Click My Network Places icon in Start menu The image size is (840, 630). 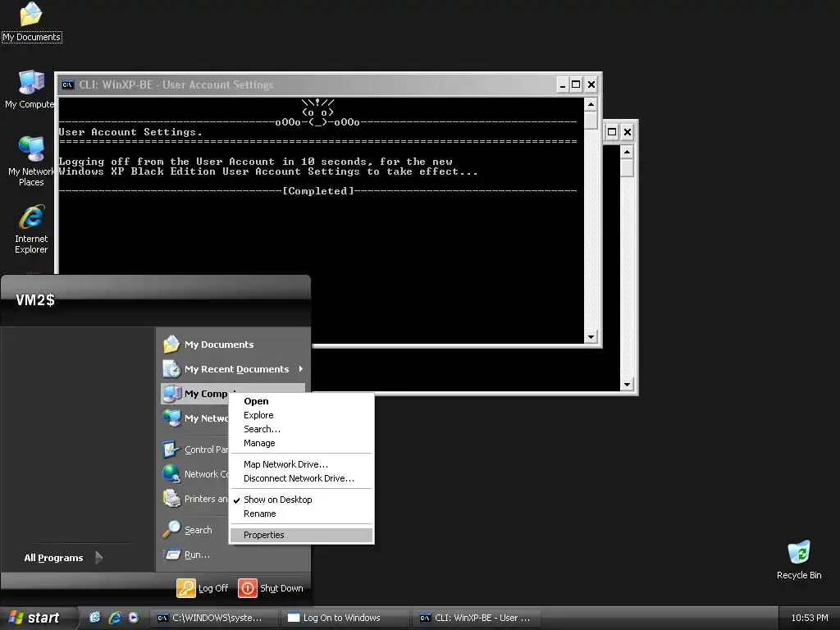pyautogui.click(x=171, y=418)
